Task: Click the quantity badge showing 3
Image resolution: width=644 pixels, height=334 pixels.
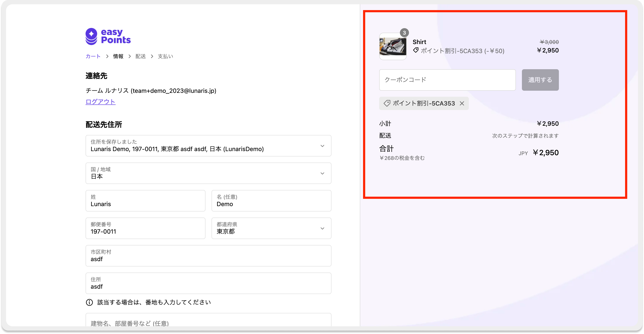Action: point(404,33)
